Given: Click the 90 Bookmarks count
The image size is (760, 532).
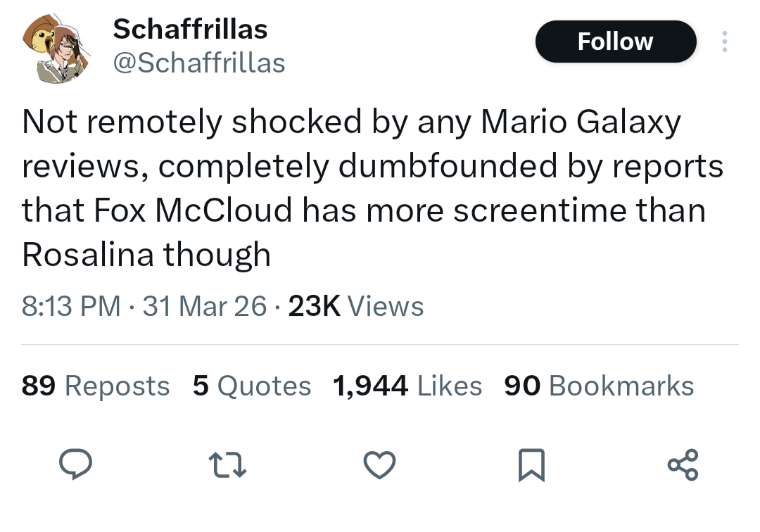Looking at the screenshot, I should point(599,386).
